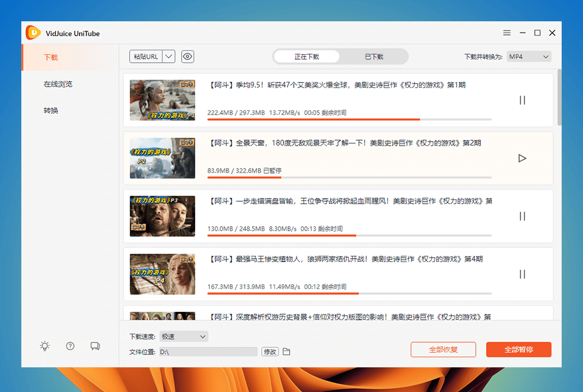Image resolution: width=583 pixels, height=392 pixels.
Task: Click the download list vertical scrollbar
Action: pyautogui.click(x=559, y=97)
